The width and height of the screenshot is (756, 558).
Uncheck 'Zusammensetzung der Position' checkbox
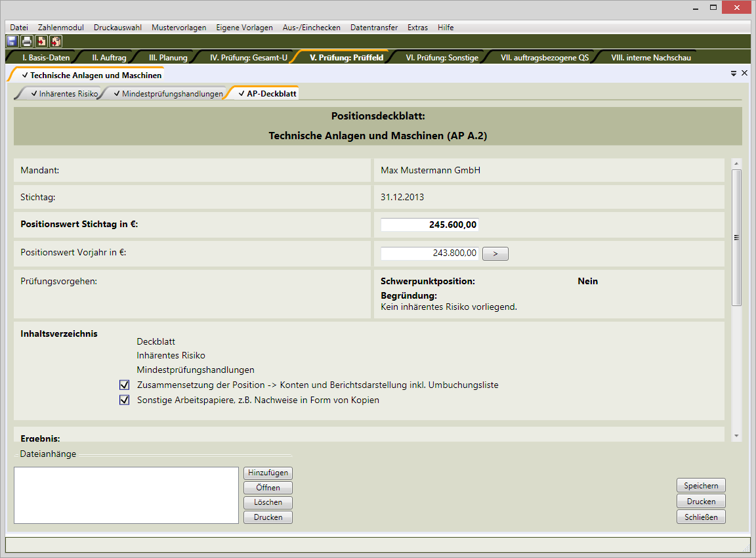[x=124, y=385]
